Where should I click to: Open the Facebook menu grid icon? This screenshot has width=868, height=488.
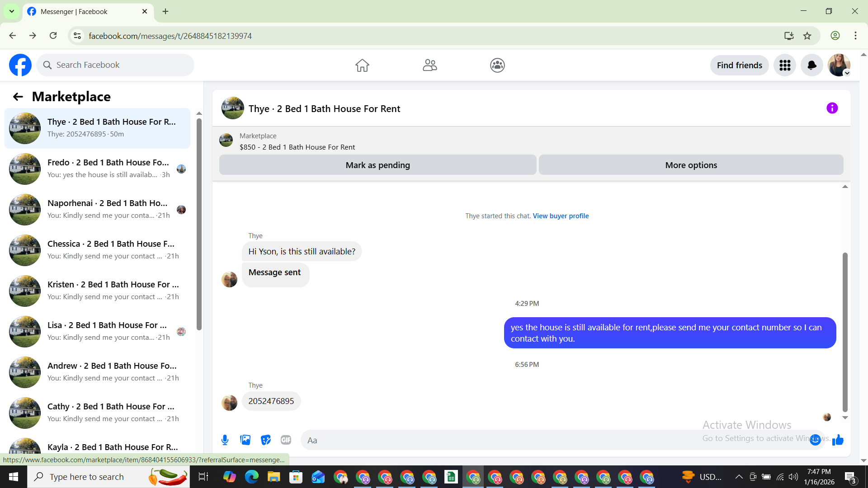coord(784,66)
